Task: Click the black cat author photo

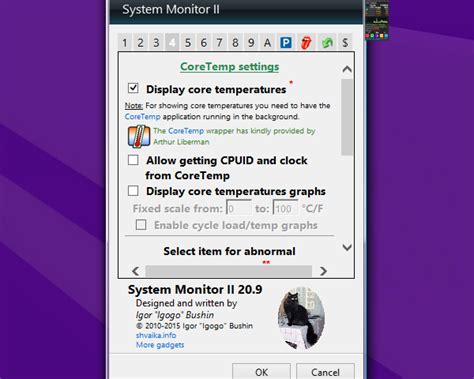Action: click(301, 318)
